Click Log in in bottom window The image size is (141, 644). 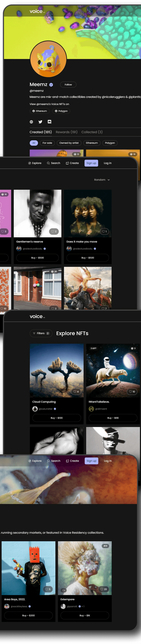click(x=108, y=461)
